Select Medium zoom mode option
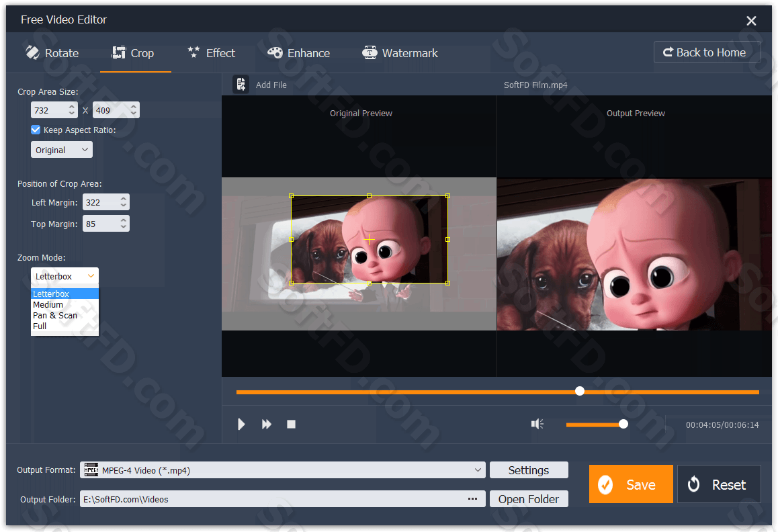 (x=64, y=305)
